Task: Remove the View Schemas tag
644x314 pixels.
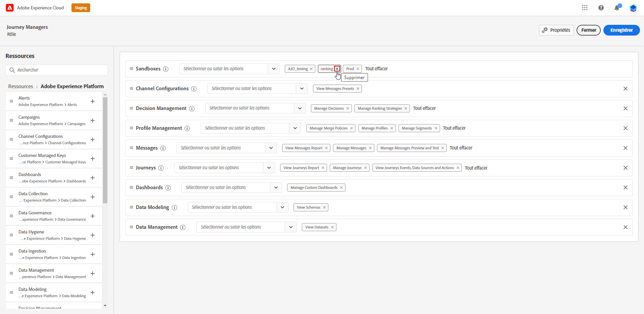Action: [x=324, y=207]
